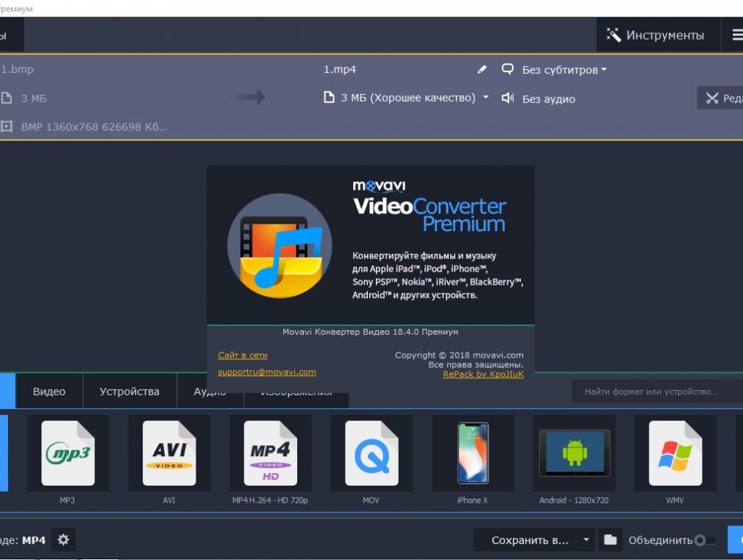Click the source file size icon

tap(7, 98)
